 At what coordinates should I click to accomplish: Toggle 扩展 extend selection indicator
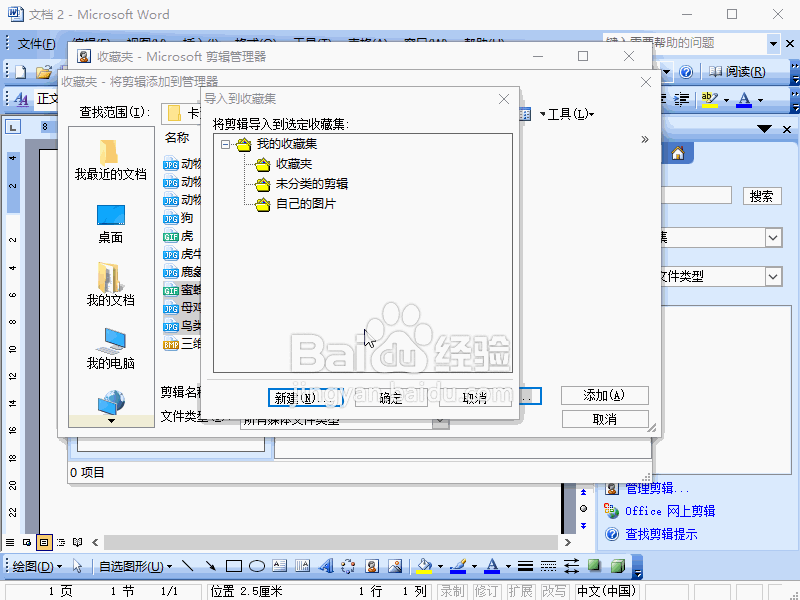point(520,591)
